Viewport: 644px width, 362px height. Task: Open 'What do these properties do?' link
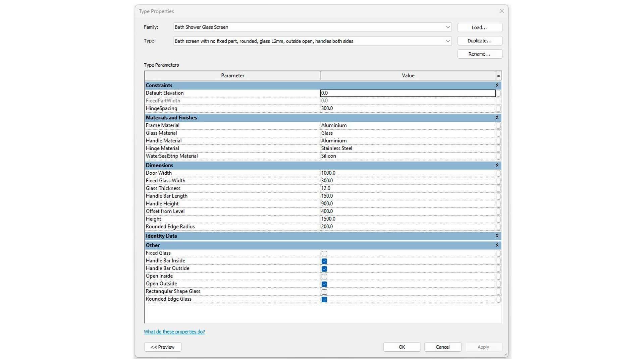pos(174,332)
